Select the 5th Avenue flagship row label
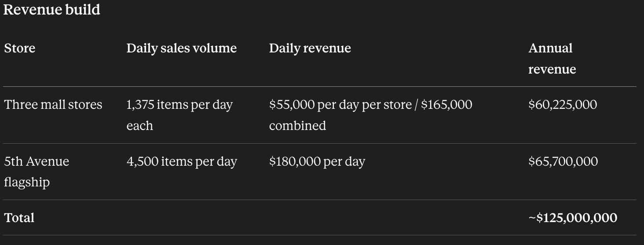This screenshot has width=644, height=245. (37, 171)
